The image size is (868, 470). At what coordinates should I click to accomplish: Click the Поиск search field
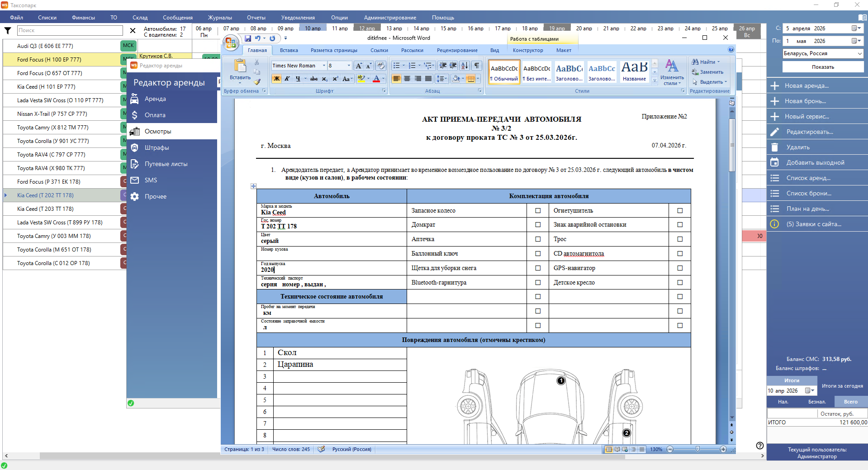tap(70, 30)
